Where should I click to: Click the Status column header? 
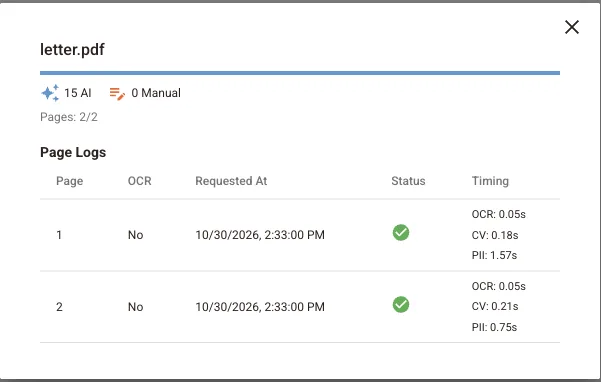(x=408, y=181)
